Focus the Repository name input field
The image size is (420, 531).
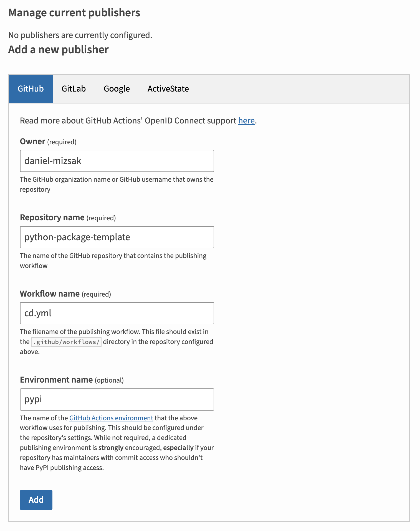117,237
